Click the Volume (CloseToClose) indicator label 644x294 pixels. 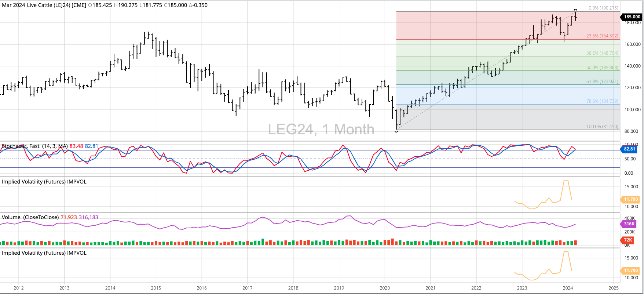[x=30, y=217]
